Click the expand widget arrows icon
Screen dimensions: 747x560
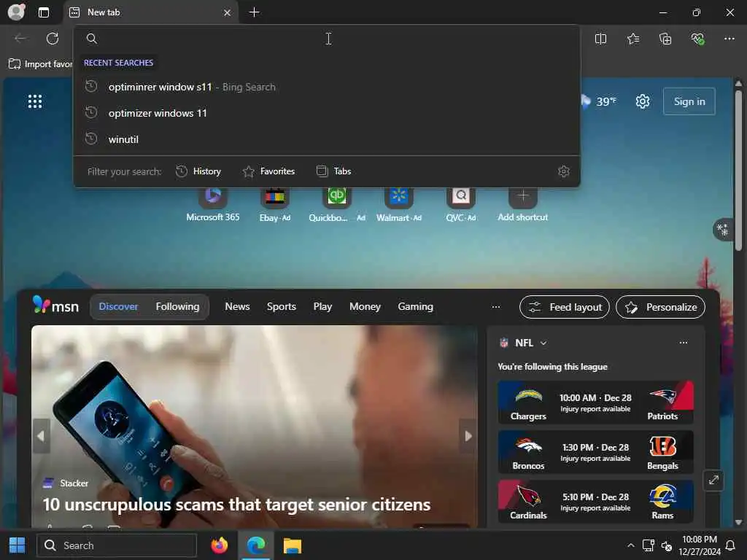(x=713, y=480)
